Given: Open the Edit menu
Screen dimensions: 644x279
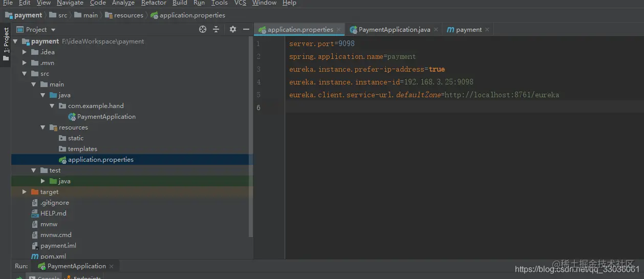Looking at the screenshot, I should (x=25, y=3).
